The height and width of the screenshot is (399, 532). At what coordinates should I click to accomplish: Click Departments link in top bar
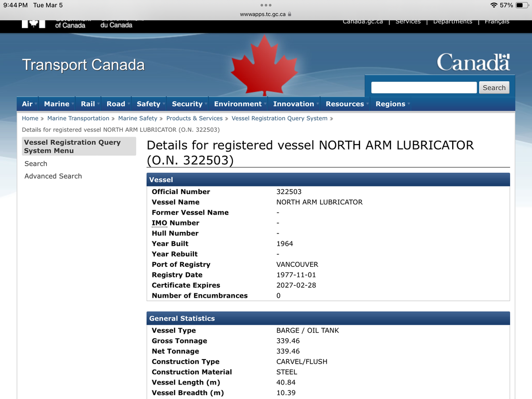coord(453,22)
